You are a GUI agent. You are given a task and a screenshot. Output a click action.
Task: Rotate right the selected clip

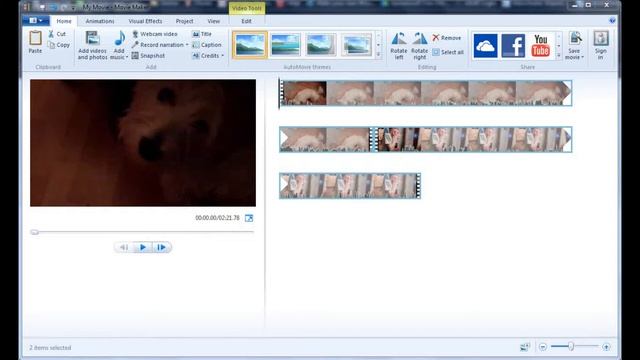419,46
